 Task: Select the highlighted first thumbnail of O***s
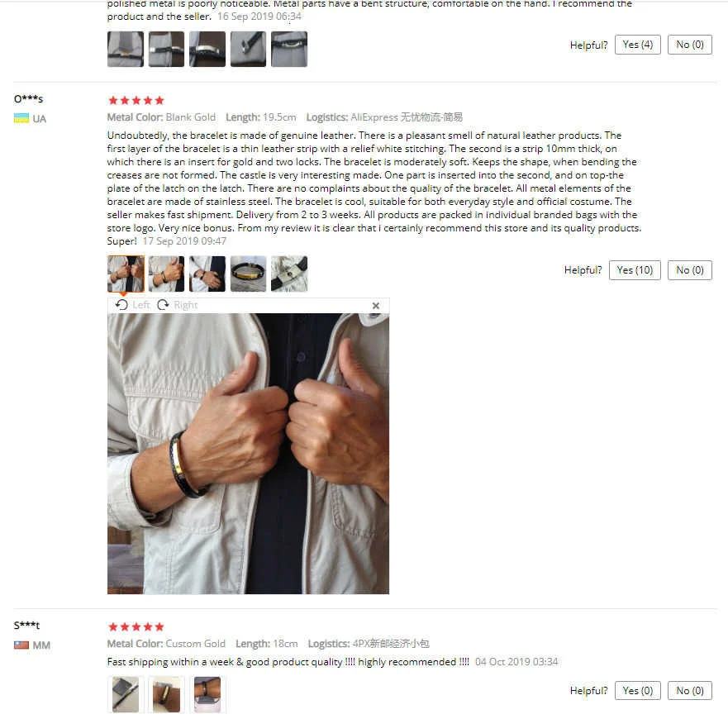coord(126,274)
